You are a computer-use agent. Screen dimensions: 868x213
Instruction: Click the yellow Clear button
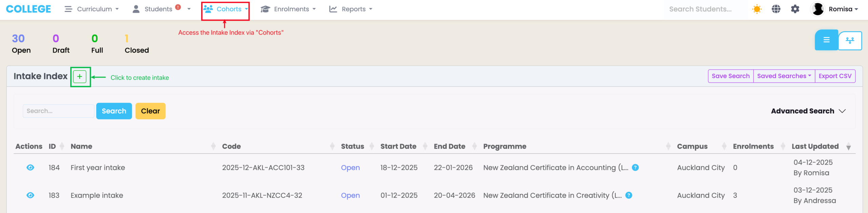[x=150, y=111]
